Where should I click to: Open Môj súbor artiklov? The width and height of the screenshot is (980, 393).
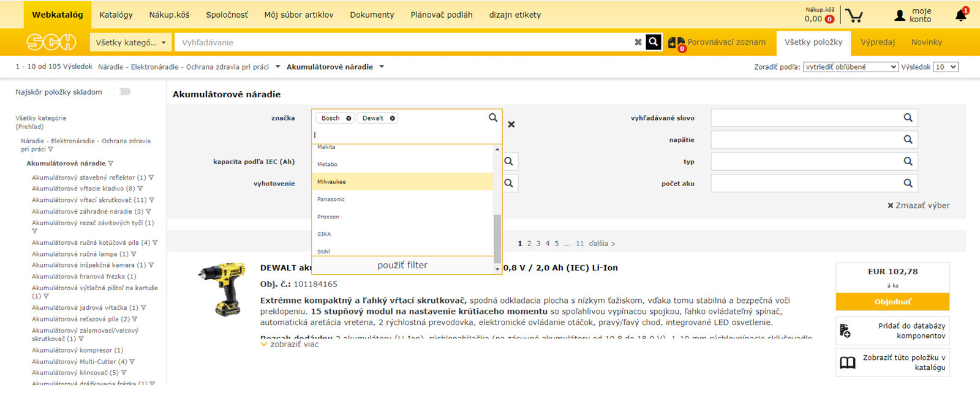(x=299, y=15)
